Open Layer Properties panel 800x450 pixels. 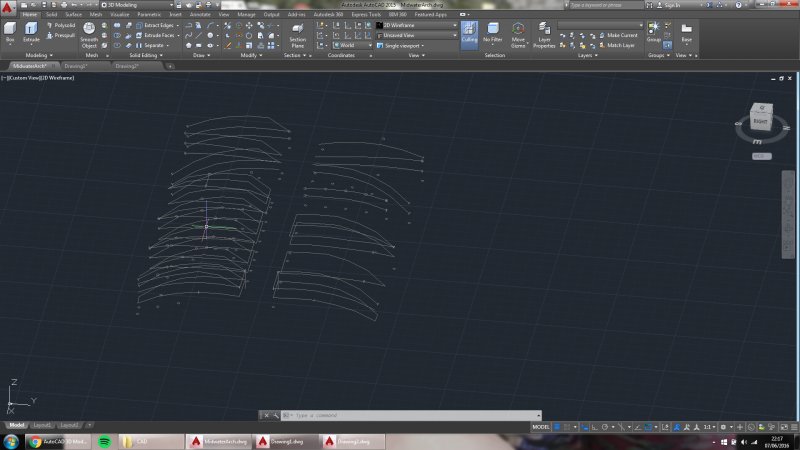pyautogui.click(x=544, y=36)
